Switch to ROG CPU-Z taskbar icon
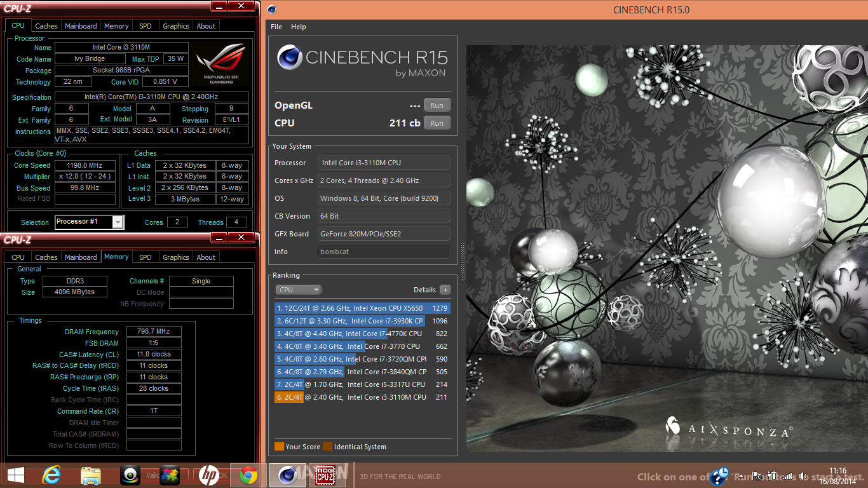Image resolution: width=868 pixels, height=488 pixels. point(325,475)
